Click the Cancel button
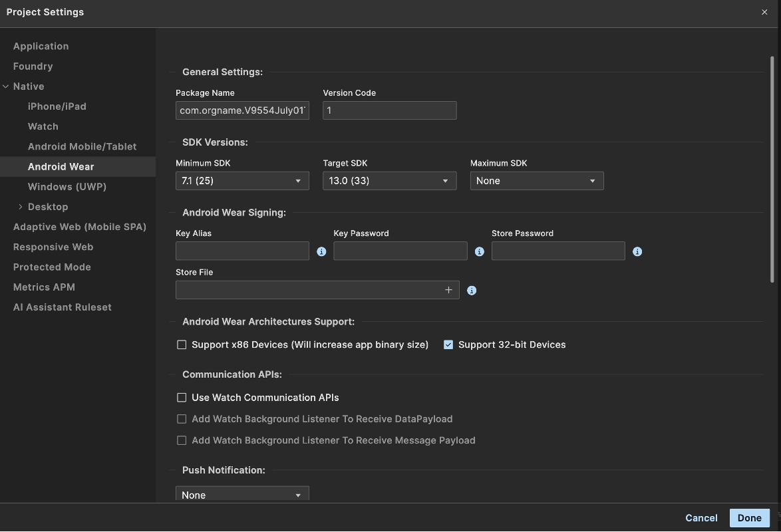Image resolution: width=781 pixels, height=532 pixels. 701,518
